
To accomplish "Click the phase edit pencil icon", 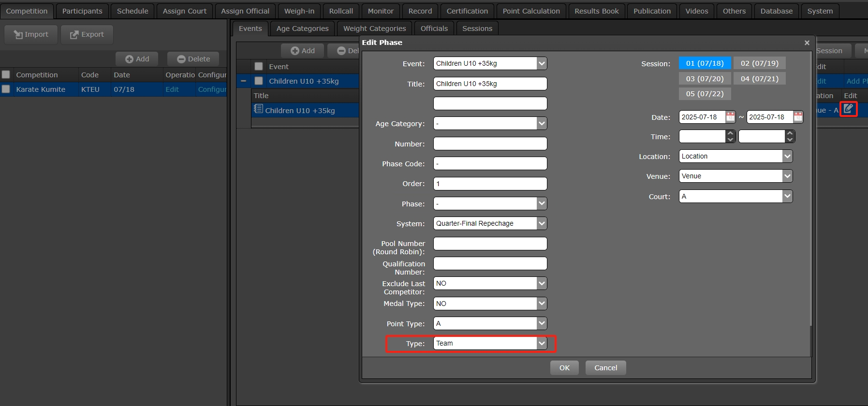I will tap(848, 109).
